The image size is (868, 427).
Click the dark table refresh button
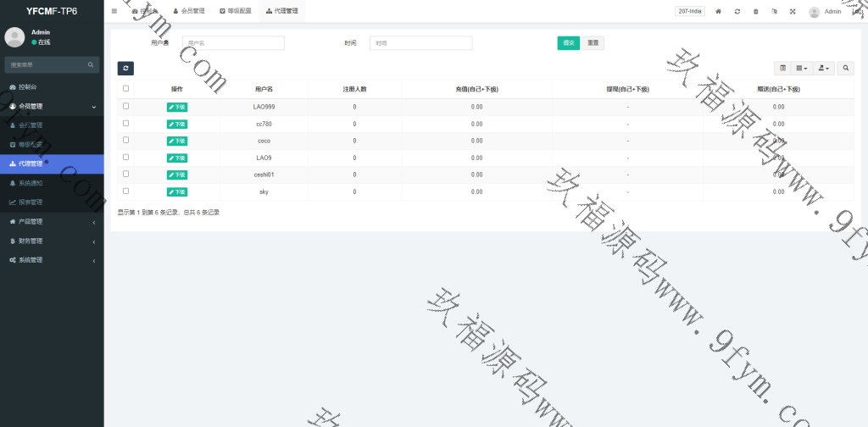[125, 69]
